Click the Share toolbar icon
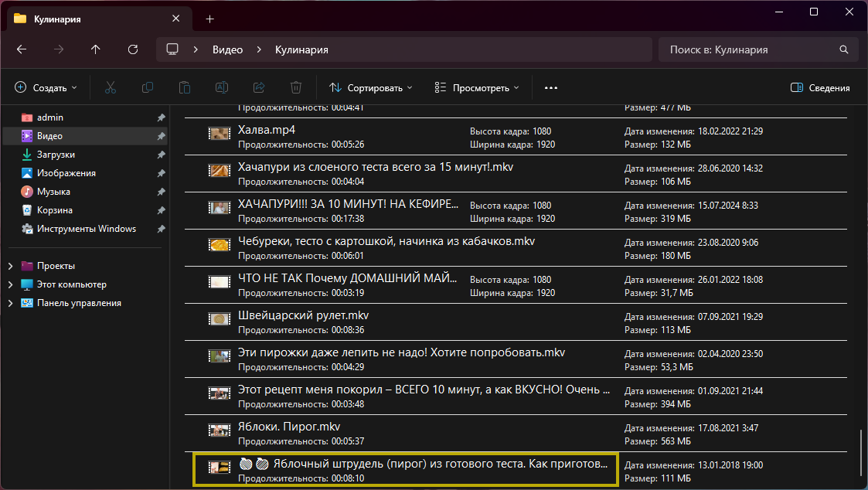 pyautogui.click(x=259, y=88)
